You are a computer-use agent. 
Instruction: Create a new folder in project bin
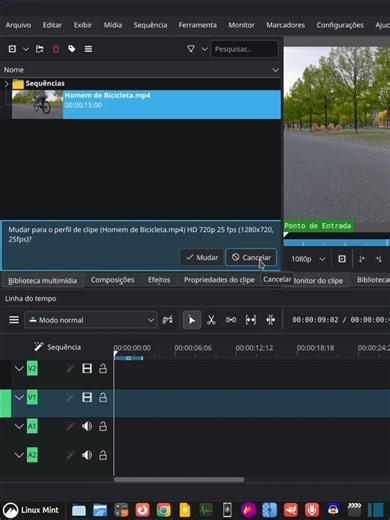click(40, 49)
